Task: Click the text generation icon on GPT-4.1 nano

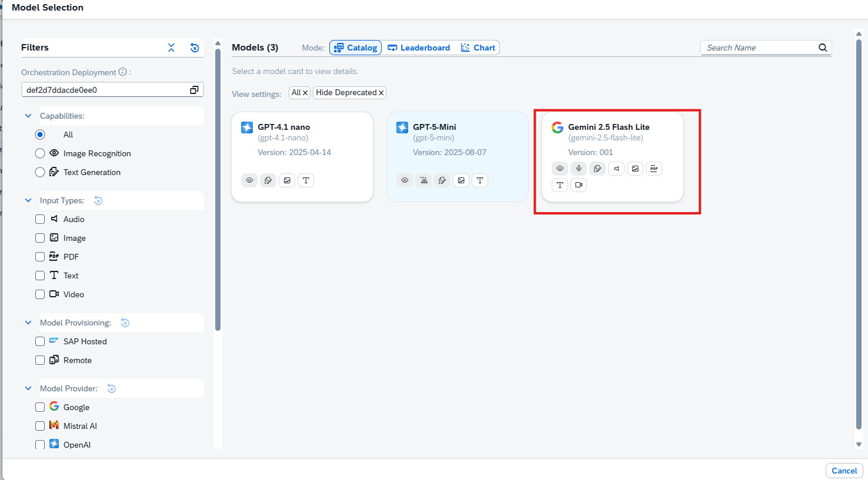Action: pyautogui.click(x=268, y=180)
